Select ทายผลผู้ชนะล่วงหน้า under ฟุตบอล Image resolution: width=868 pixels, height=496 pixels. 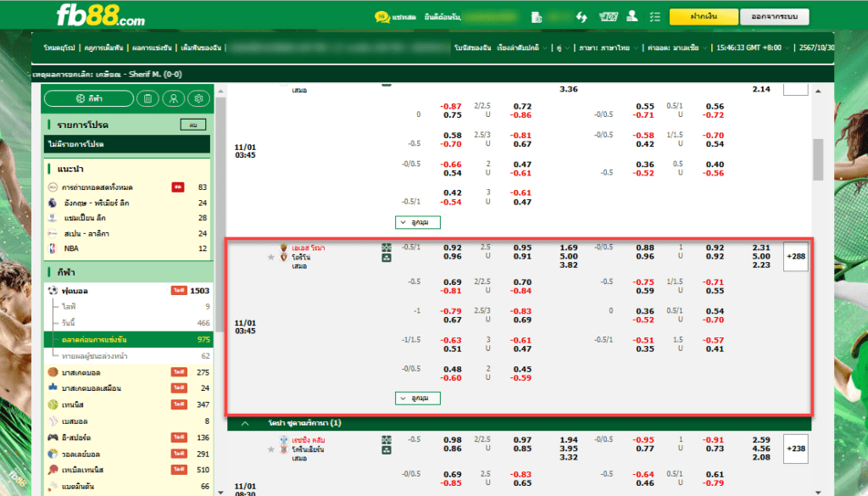(x=129, y=356)
